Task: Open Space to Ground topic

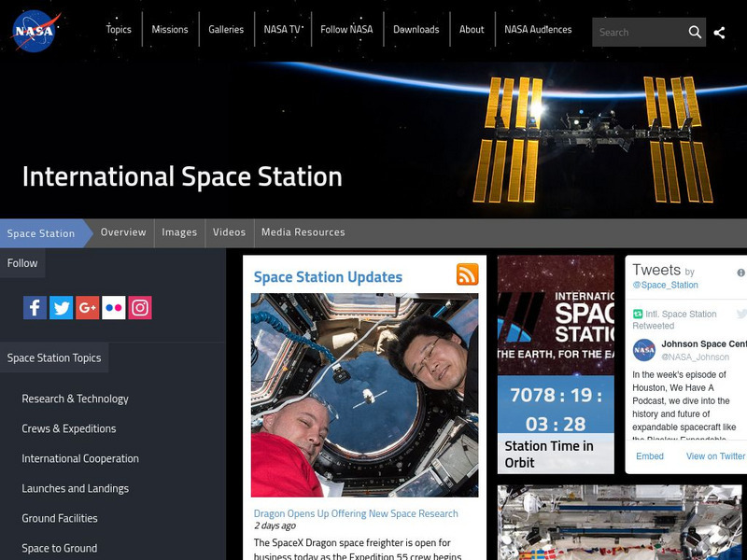Action: coord(60,549)
